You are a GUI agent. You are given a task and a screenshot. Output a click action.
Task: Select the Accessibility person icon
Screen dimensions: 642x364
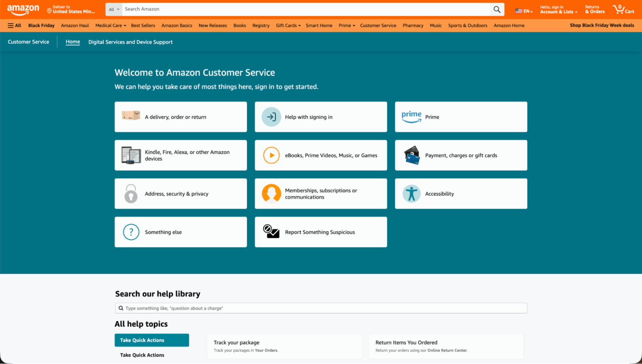(411, 193)
